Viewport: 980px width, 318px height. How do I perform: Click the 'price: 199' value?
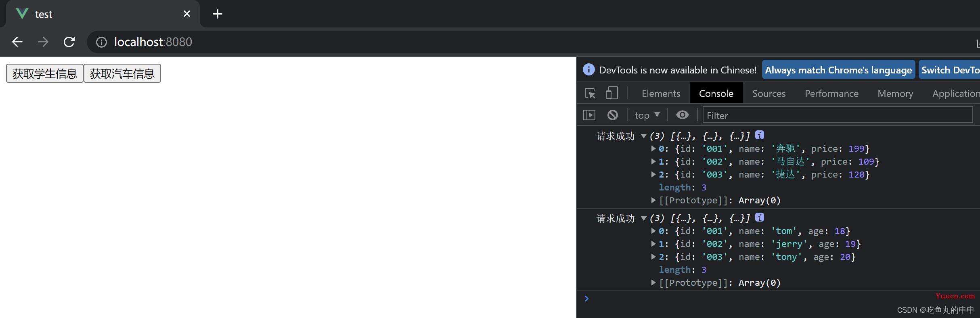pos(838,149)
